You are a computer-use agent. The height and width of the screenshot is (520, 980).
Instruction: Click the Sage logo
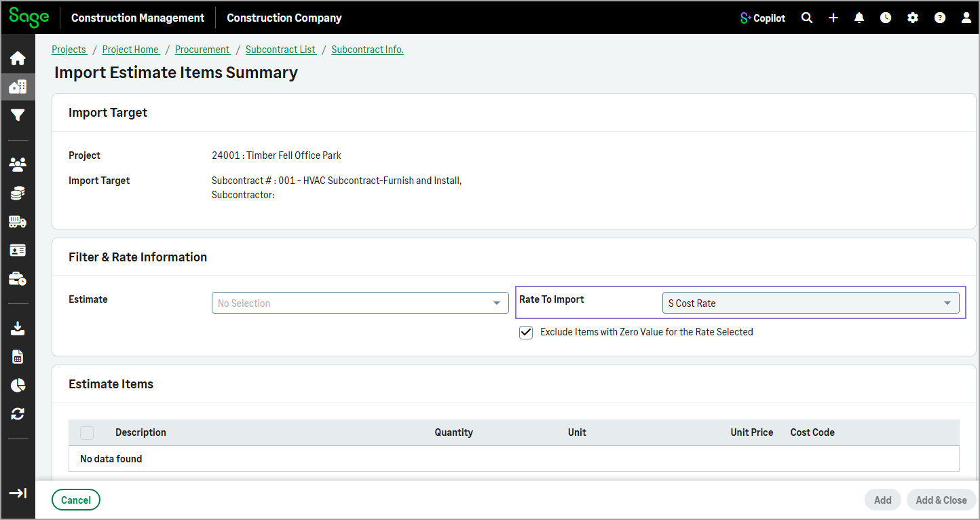(x=29, y=18)
